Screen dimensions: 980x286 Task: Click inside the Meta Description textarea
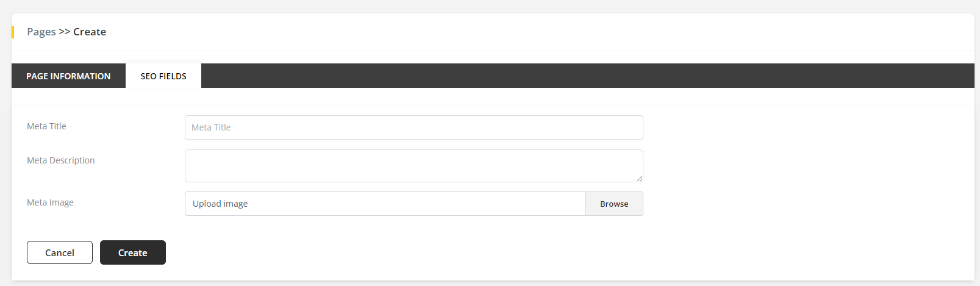click(413, 166)
